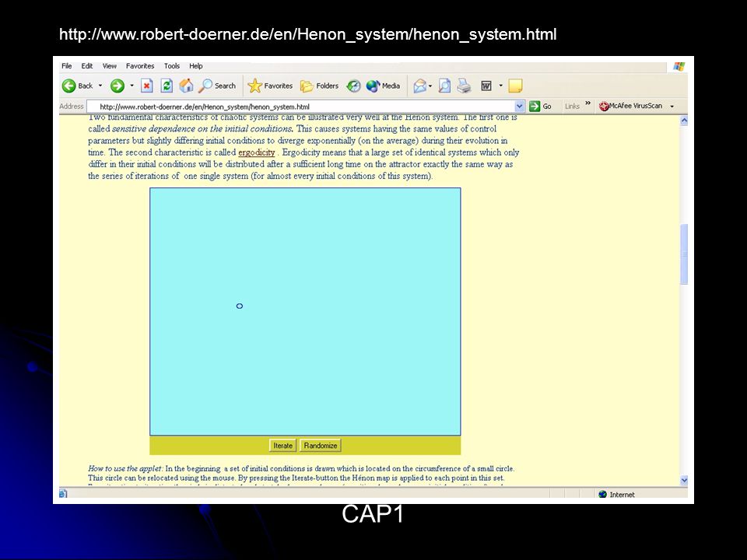
Task: Click the Links toolbar label
Action: point(572,107)
